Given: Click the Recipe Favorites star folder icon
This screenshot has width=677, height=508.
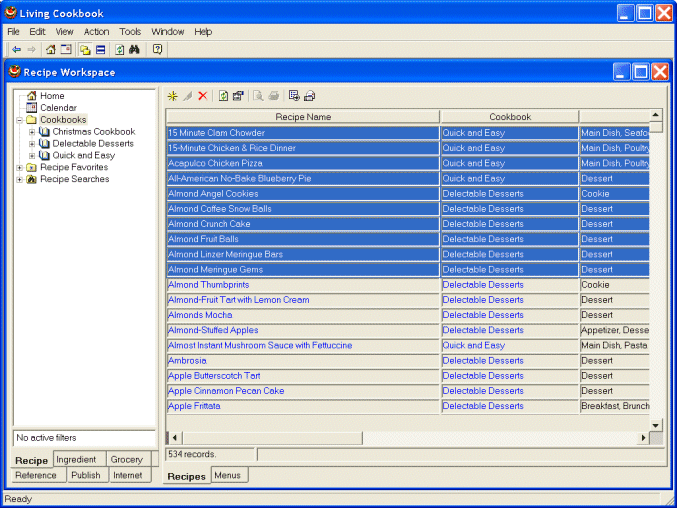Looking at the screenshot, I should coord(31,167).
